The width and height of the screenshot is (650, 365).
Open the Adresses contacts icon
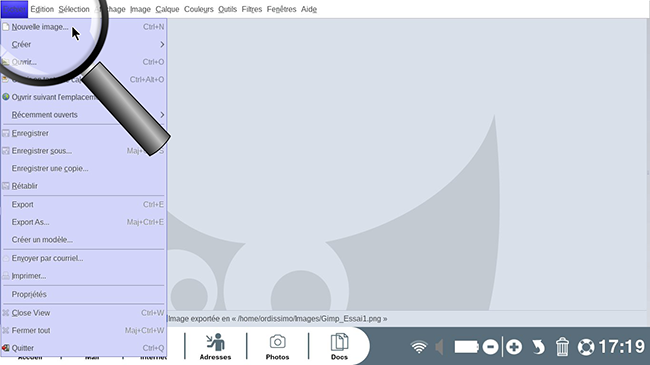tap(215, 346)
